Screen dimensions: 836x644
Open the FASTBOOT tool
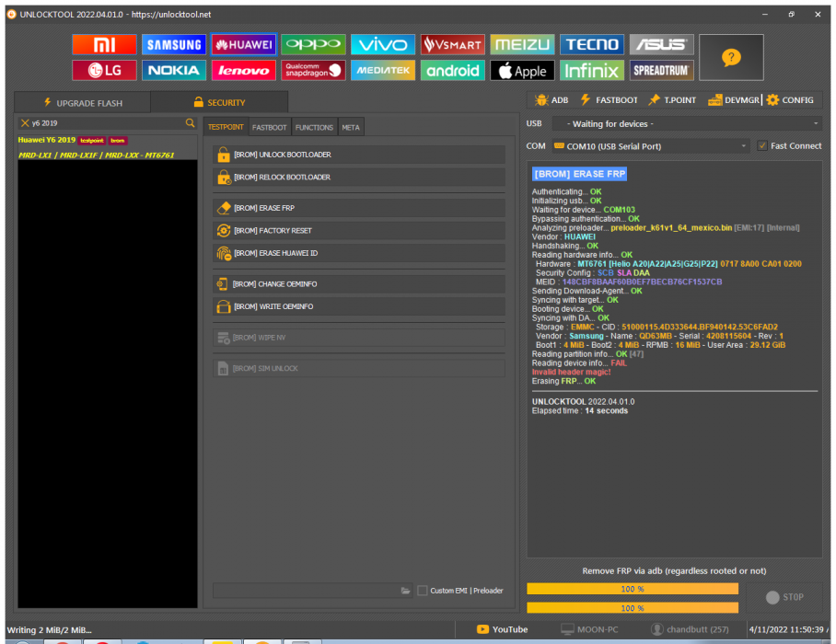point(609,100)
